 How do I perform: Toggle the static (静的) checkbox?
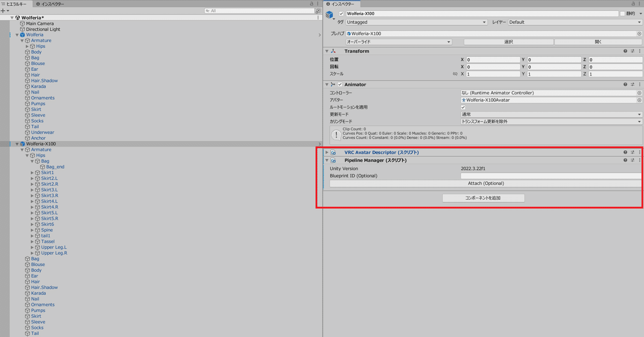click(623, 13)
